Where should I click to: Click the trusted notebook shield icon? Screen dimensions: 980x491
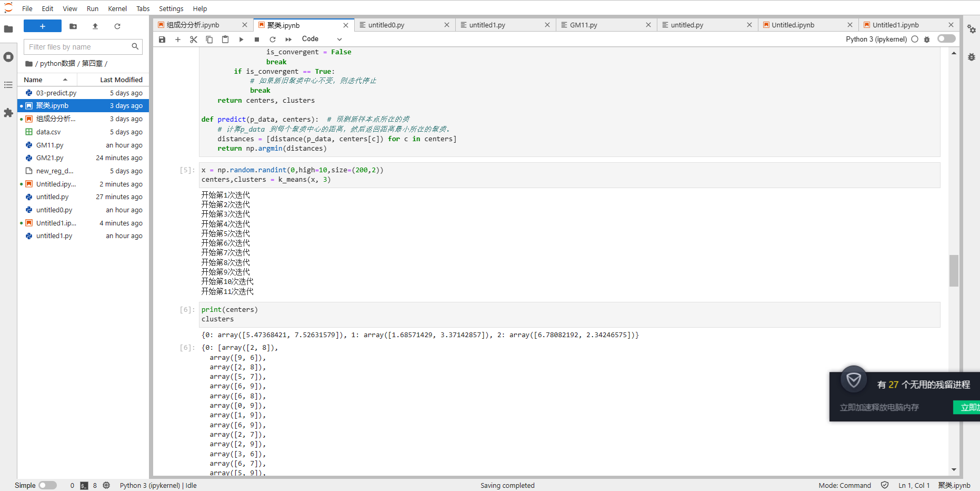click(x=885, y=485)
